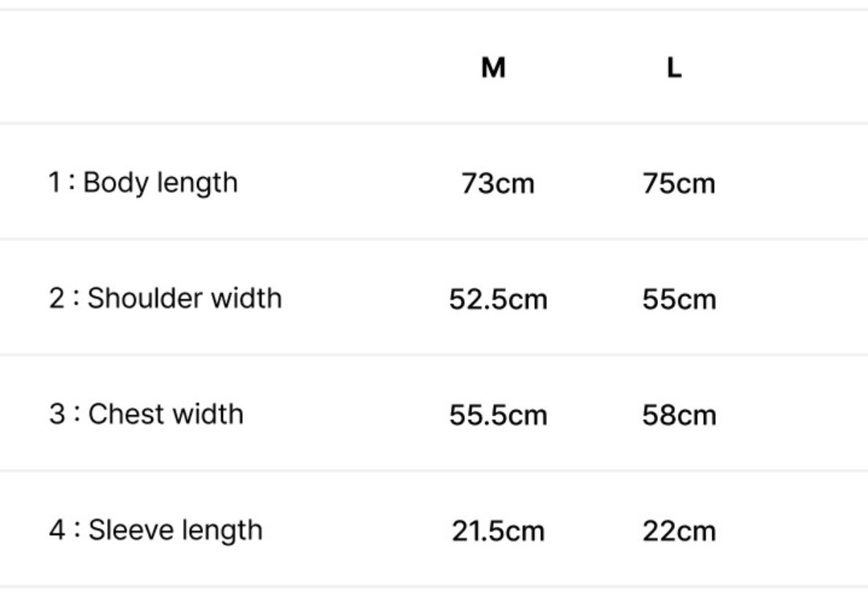The height and width of the screenshot is (601, 868).
Task: Click the 73cm body length value
Action: (498, 183)
